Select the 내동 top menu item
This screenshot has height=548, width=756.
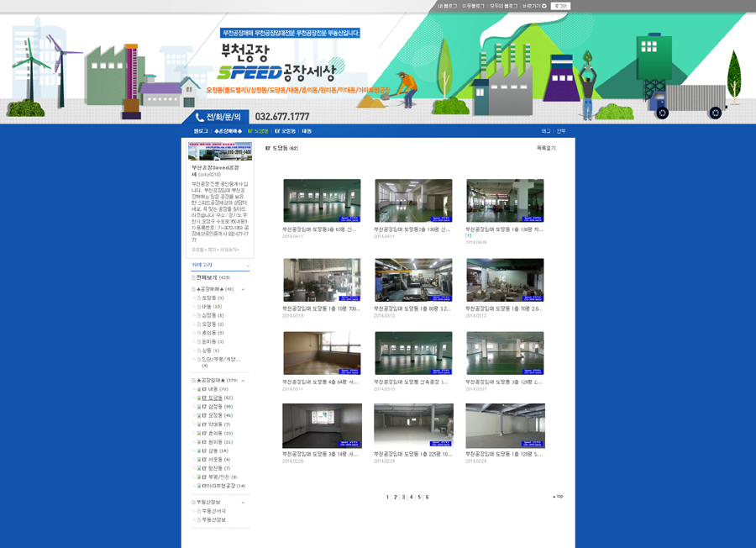click(x=307, y=131)
